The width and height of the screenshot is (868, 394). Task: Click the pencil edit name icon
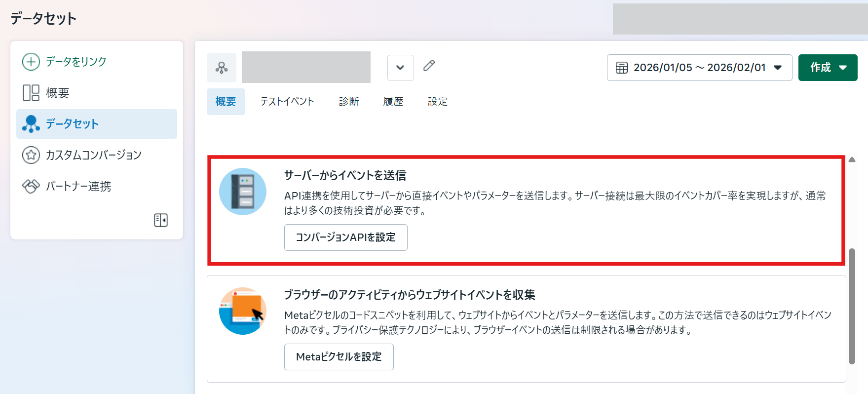429,66
